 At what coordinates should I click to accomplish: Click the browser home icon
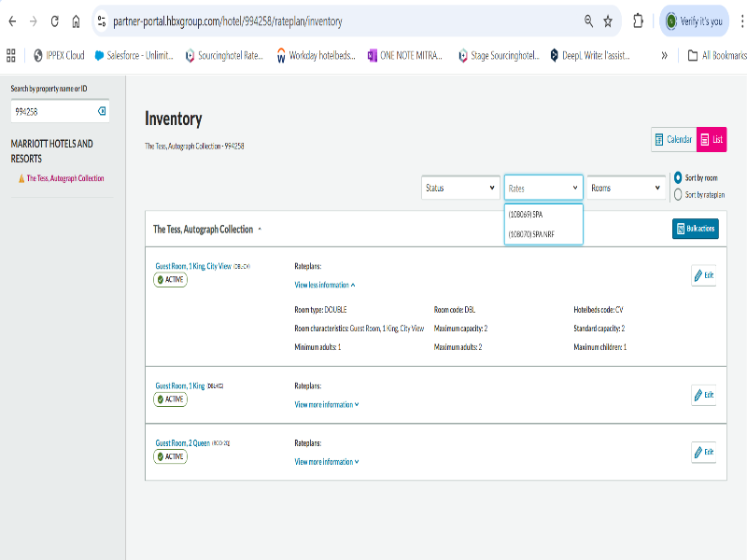pyautogui.click(x=77, y=21)
